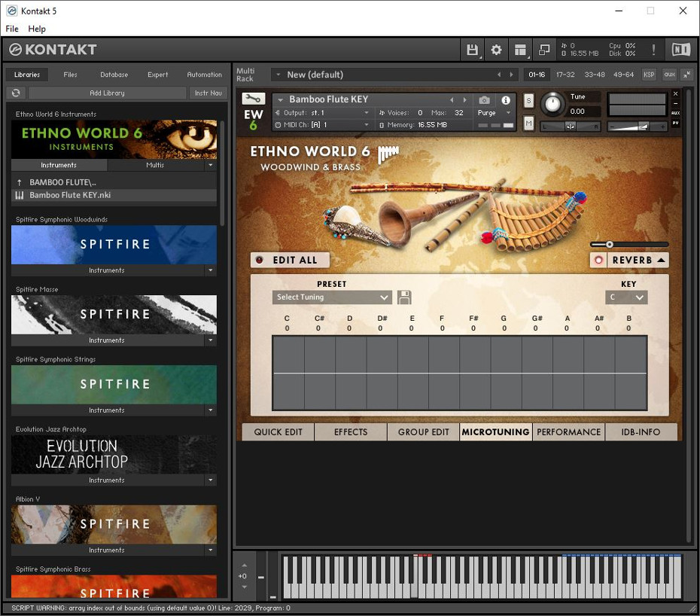Open the MIDI Ch dropdown

(x=322, y=125)
